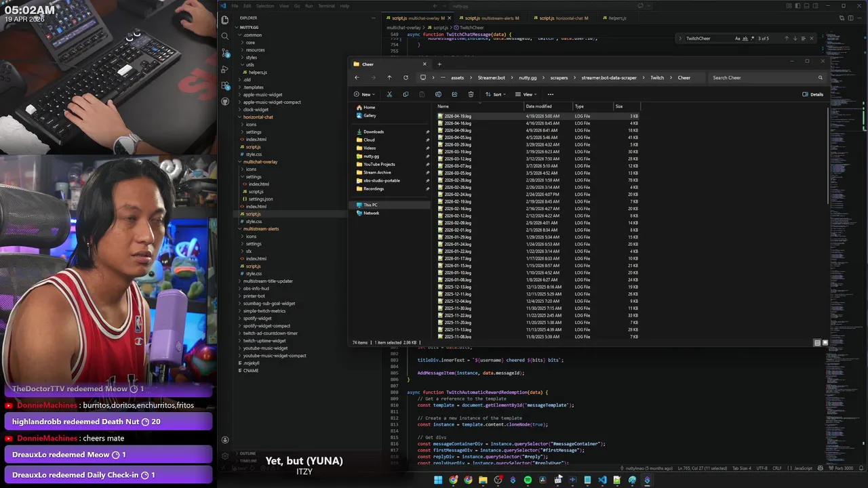Toggle Match Whole Word in find widget
Image resolution: width=868 pixels, height=488 pixels.
tap(746, 39)
